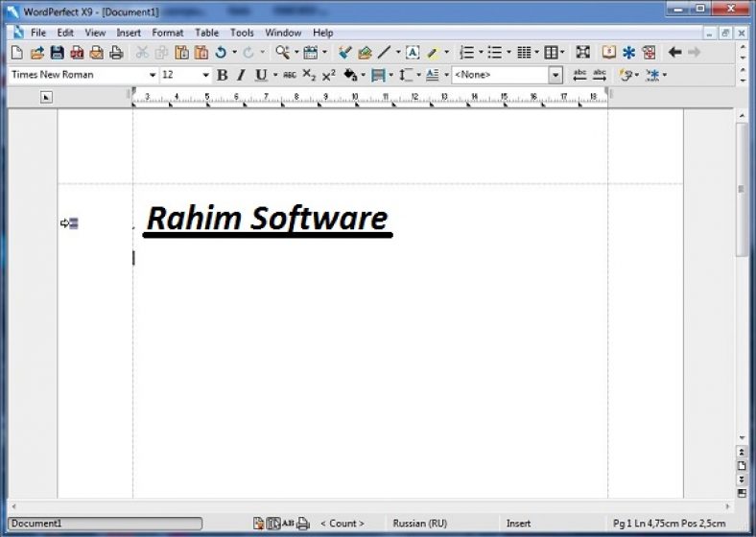756x537 pixels.
Task: Click the four-arrows expand icon in toolbar
Action: click(x=583, y=52)
